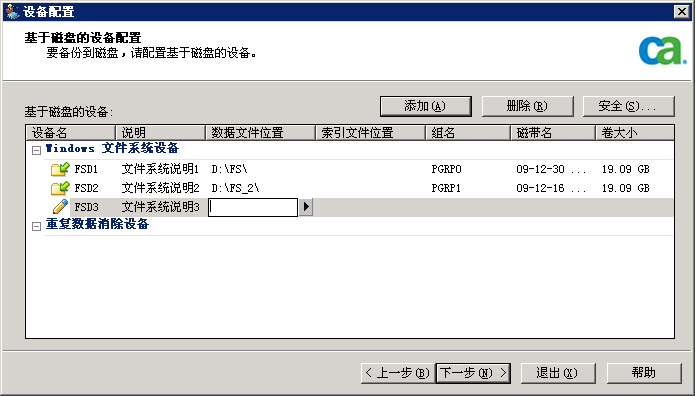Click the CA logo
Screen dimensions: 695x396
pyautogui.click(x=662, y=51)
